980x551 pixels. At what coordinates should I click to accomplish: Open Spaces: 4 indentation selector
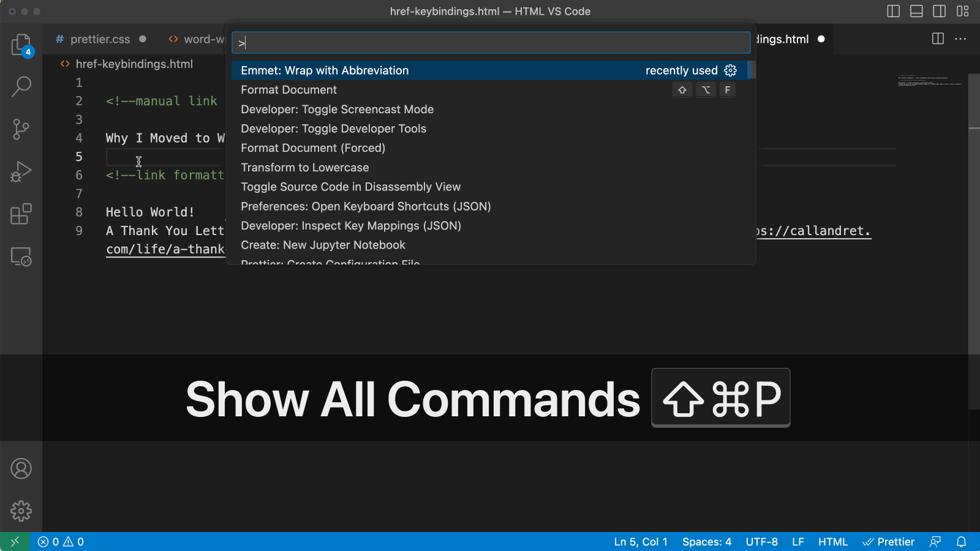(x=706, y=542)
